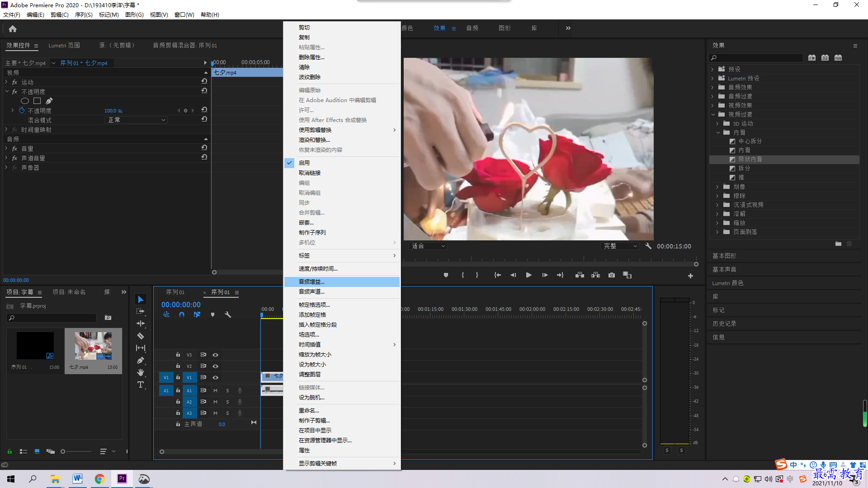
Task: Select the Track Select Forward tool
Action: [x=141, y=311]
